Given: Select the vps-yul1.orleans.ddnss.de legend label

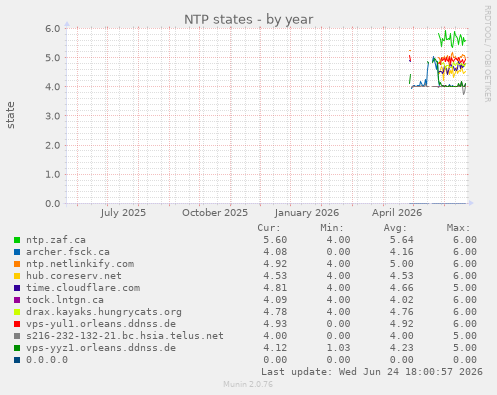Looking at the screenshot, I should click(101, 324).
